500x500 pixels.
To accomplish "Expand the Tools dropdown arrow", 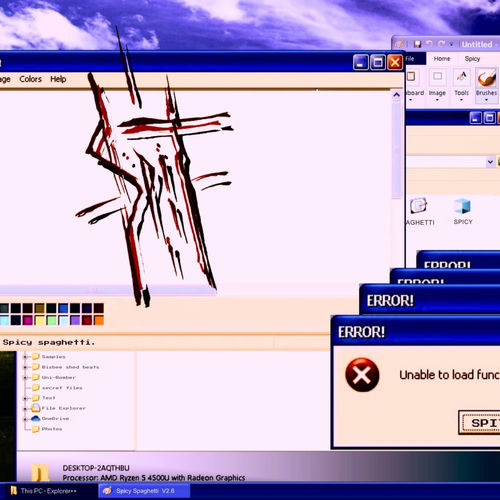I will pyautogui.click(x=462, y=100).
